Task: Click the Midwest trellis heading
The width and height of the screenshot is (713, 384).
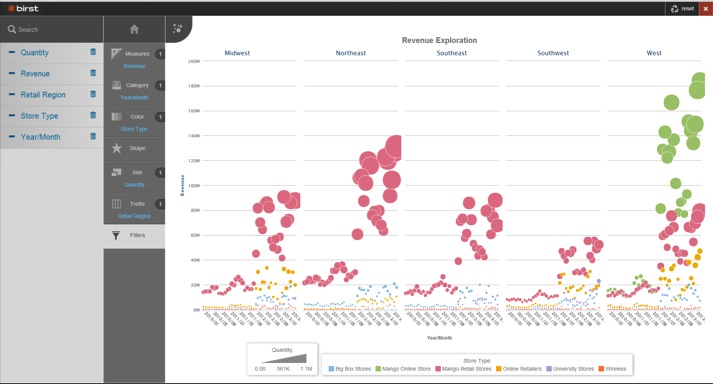Action: pyautogui.click(x=237, y=53)
